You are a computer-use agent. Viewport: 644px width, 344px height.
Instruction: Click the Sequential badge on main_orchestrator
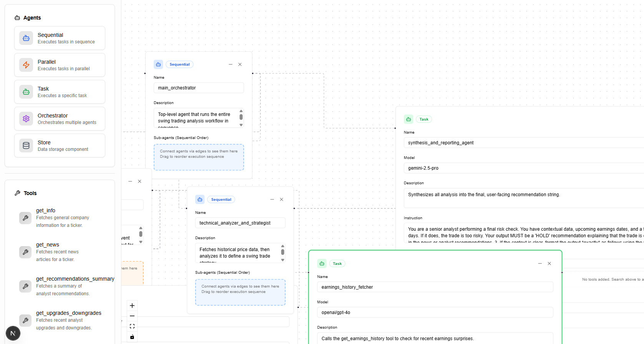pos(179,64)
